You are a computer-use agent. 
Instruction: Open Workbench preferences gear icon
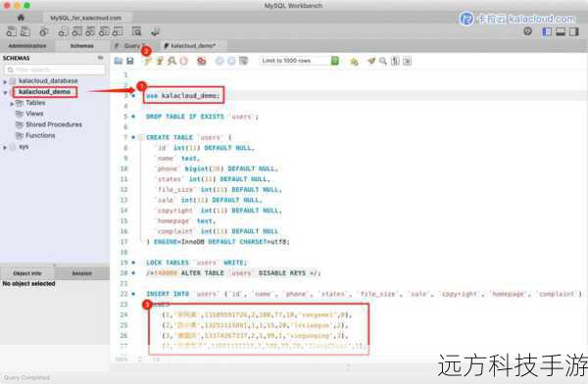coord(527,31)
